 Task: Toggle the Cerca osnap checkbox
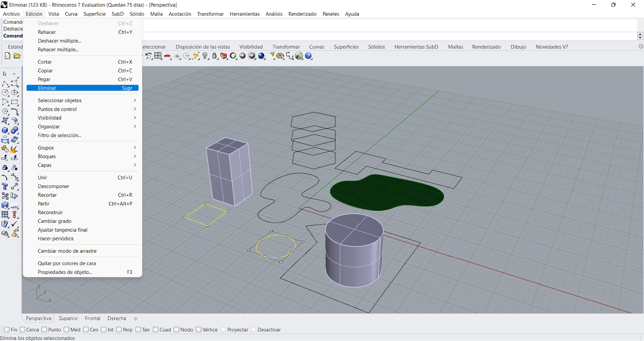click(23, 330)
